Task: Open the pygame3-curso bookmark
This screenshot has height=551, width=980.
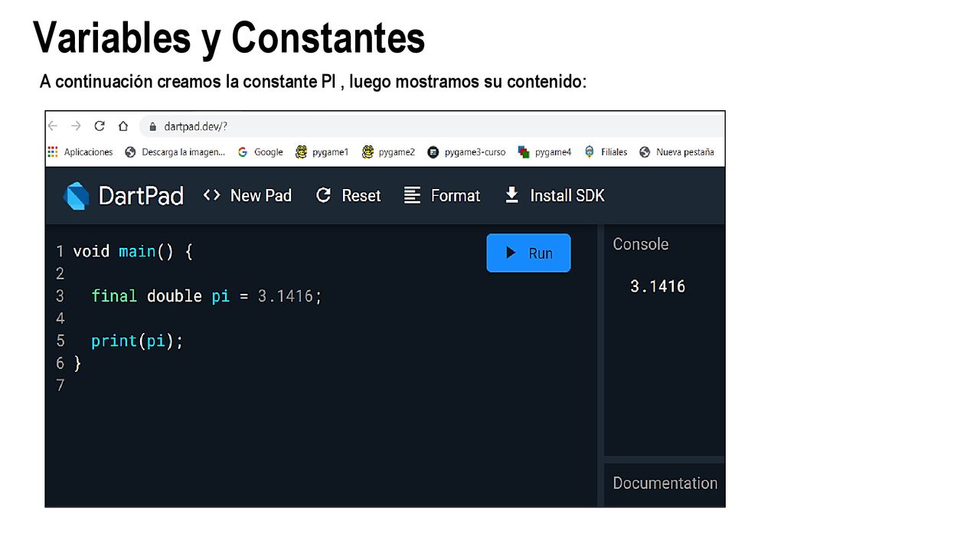Action: (467, 152)
